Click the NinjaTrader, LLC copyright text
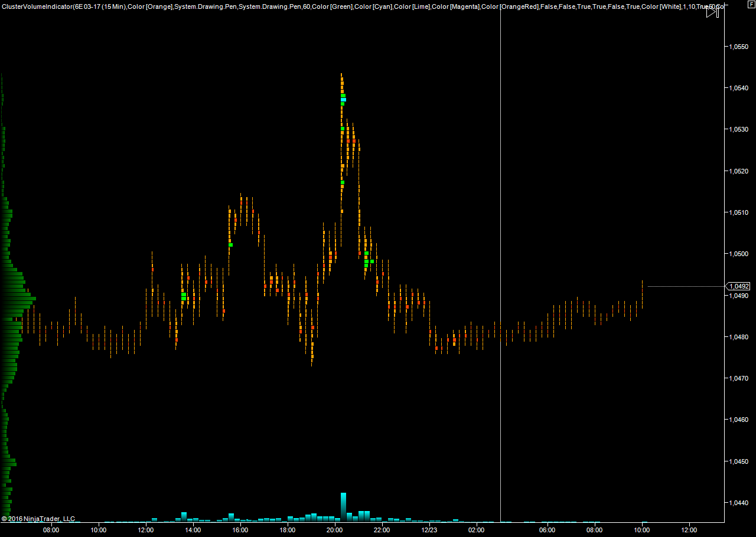 [38, 519]
